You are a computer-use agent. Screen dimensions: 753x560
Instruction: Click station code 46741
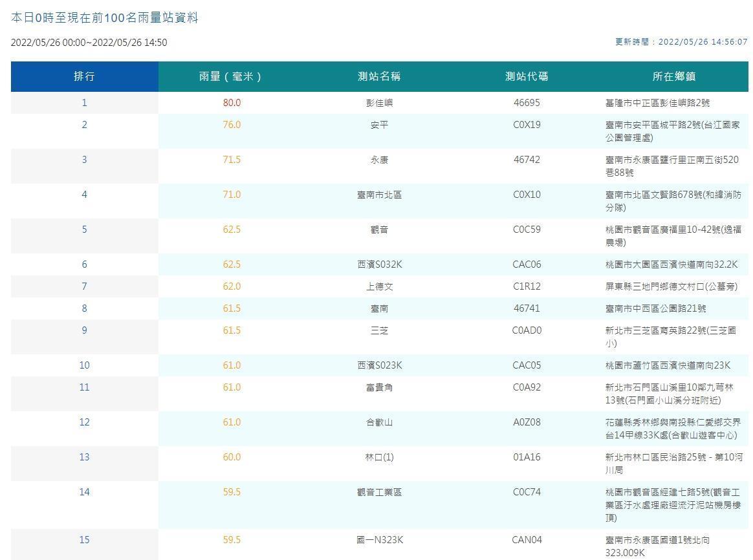coord(527,308)
